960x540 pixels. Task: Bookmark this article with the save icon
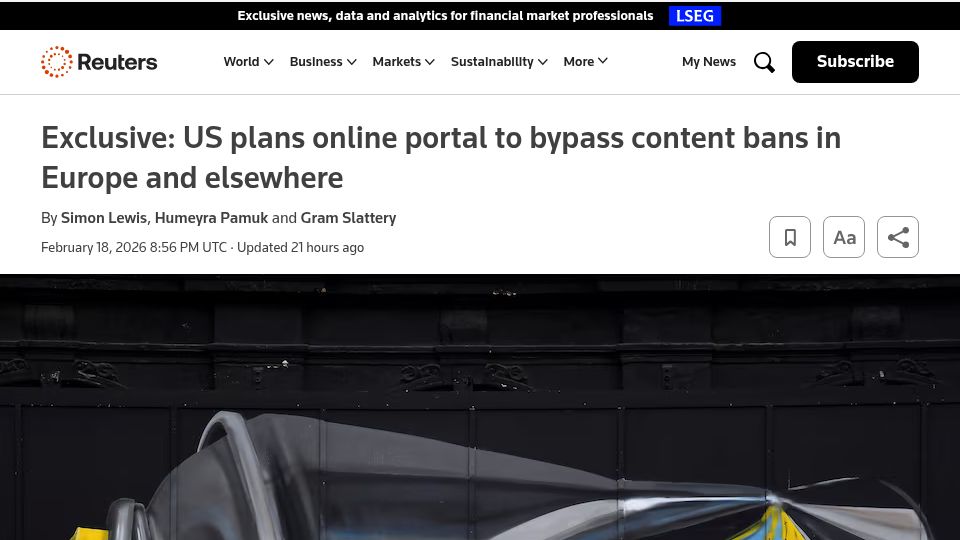pyautogui.click(x=790, y=237)
